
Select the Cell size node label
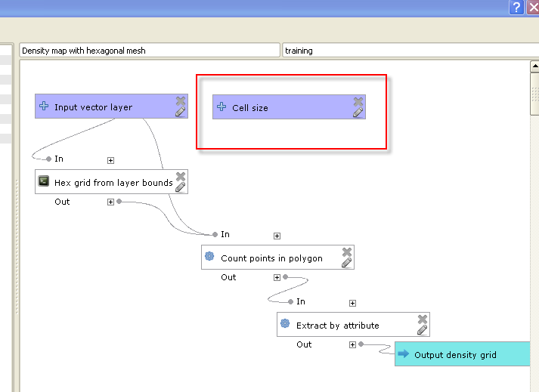[250, 108]
